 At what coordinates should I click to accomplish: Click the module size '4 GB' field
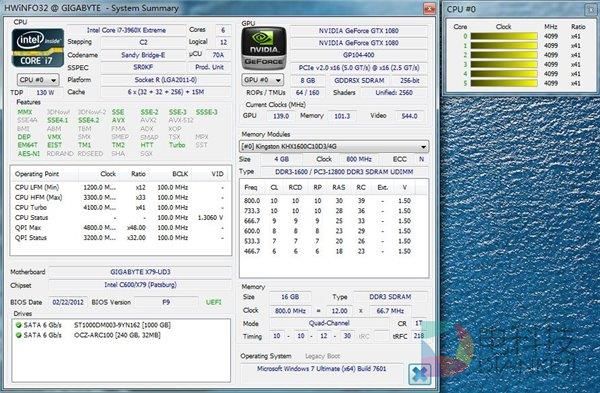click(282, 159)
